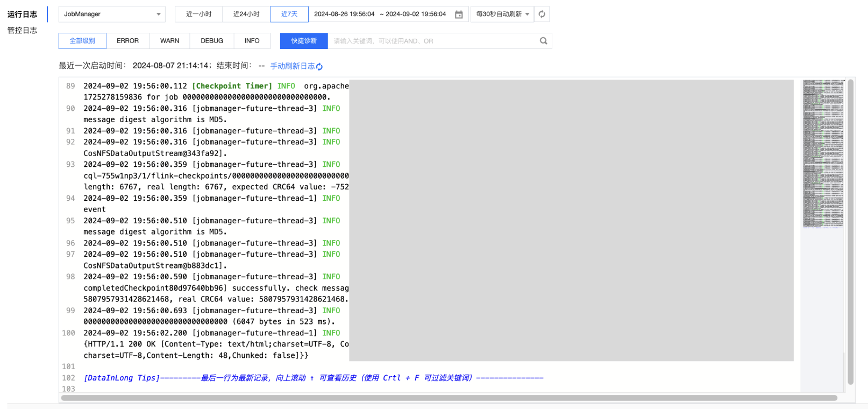Image resolution: width=868 pixels, height=409 pixels.
Task: Switch to 管控日志 in sidebar
Action: coord(22,31)
